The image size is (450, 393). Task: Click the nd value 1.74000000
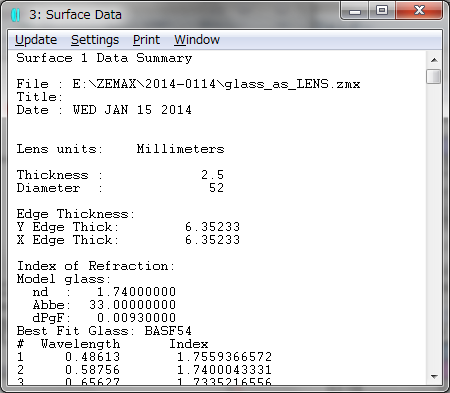136,292
